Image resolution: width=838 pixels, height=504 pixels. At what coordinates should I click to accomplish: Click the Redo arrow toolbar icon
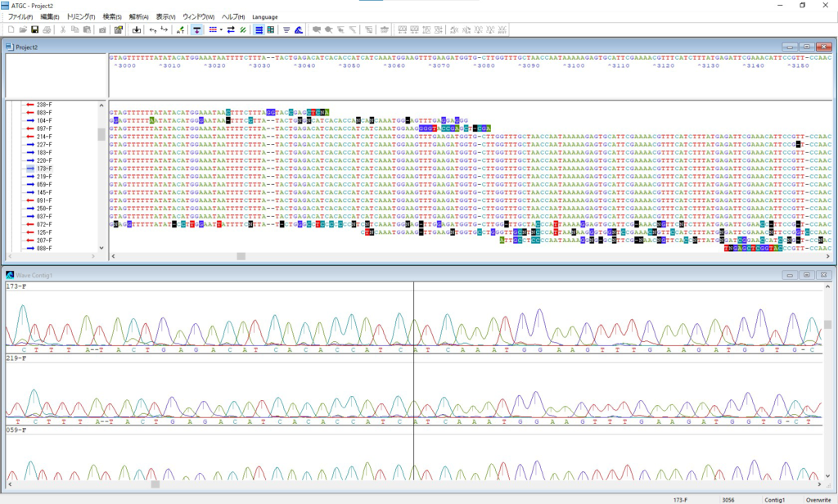tap(164, 30)
